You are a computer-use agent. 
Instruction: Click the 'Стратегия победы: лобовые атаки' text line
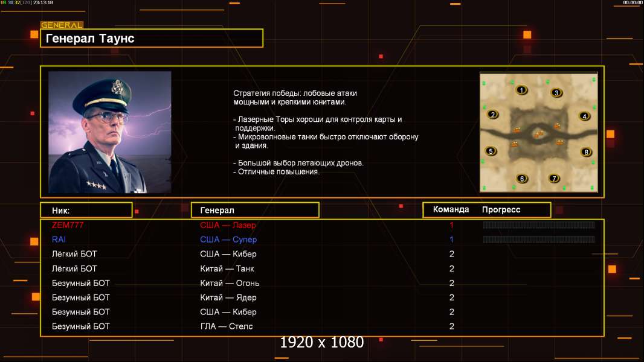pos(295,93)
